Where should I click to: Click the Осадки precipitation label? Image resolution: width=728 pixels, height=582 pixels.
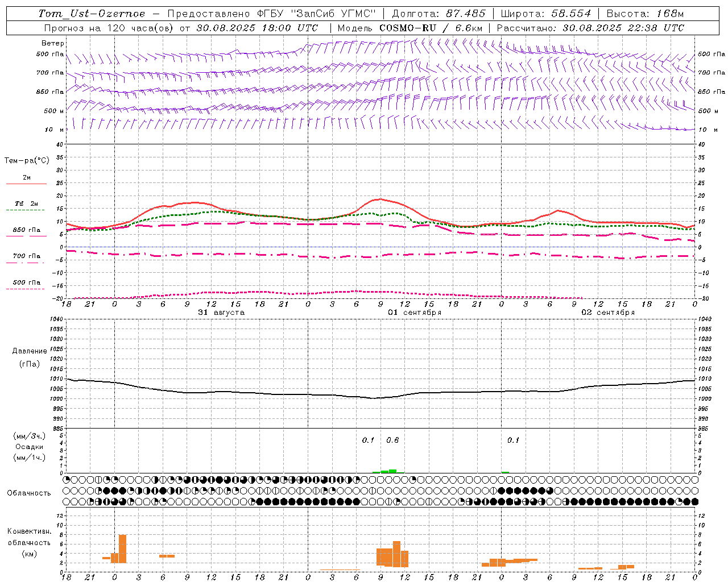click(x=30, y=447)
